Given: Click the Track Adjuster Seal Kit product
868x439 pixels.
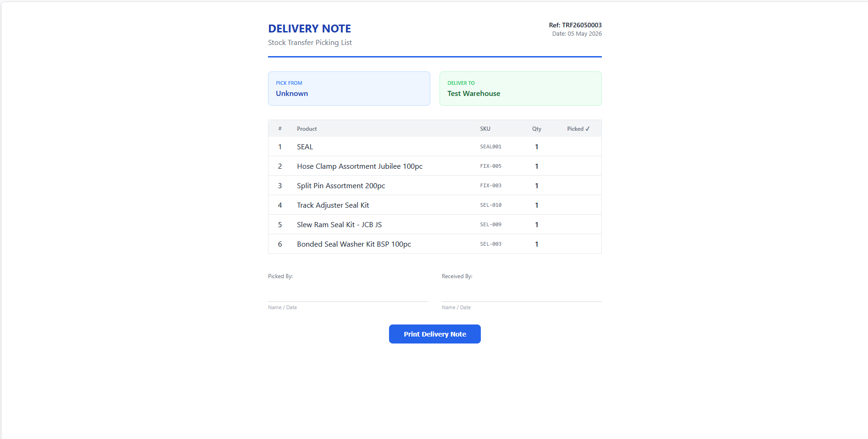Looking at the screenshot, I should click(332, 205).
